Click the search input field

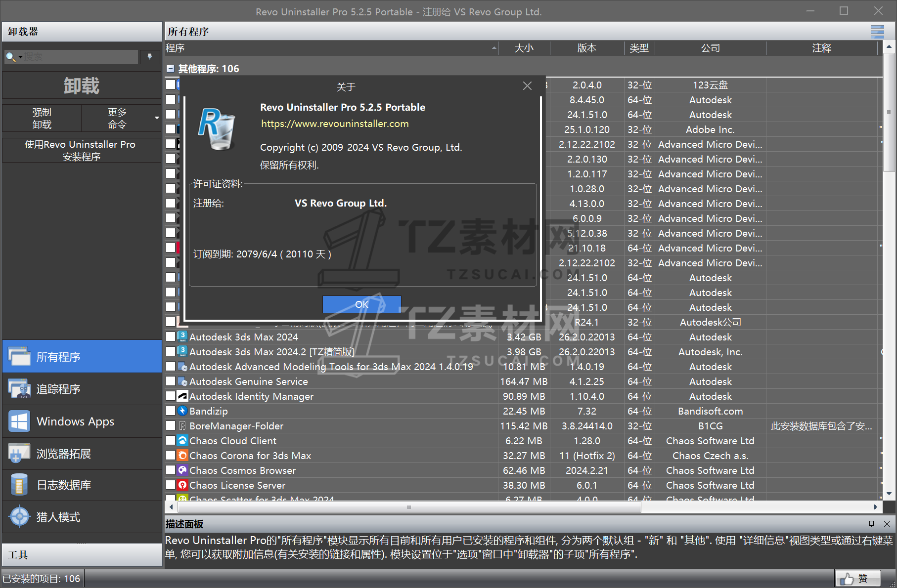pos(81,57)
